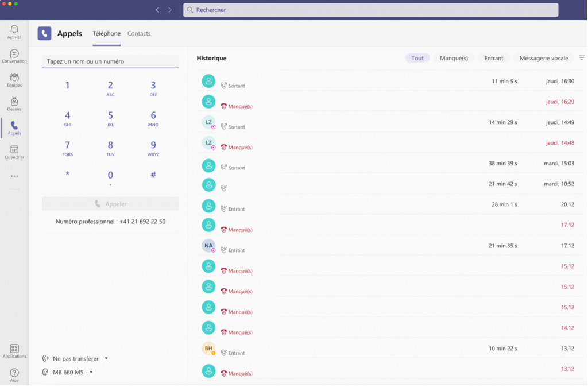
Task: Open Aide help icon
Action: pos(14,374)
